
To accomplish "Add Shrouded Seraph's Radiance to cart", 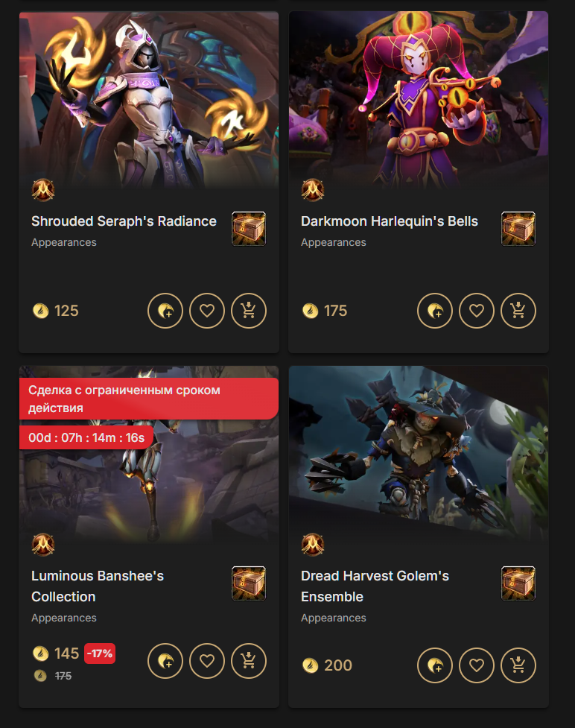I will coord(249,311).
